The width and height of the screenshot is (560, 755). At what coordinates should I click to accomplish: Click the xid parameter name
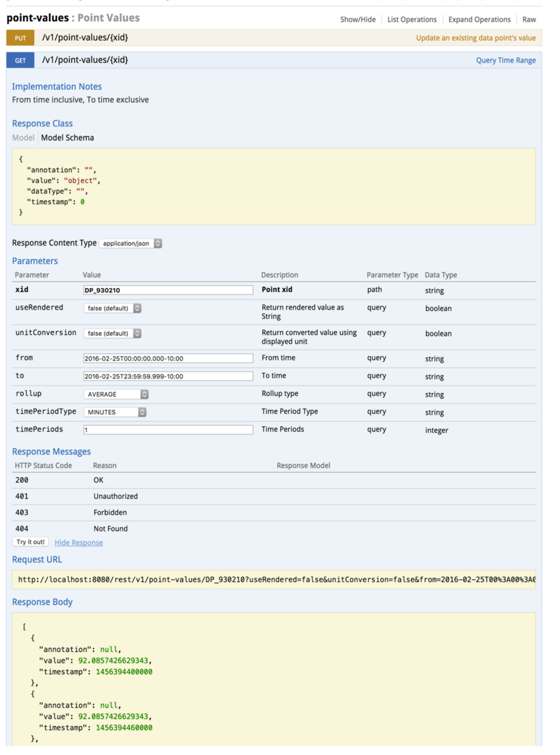point(21,289)
